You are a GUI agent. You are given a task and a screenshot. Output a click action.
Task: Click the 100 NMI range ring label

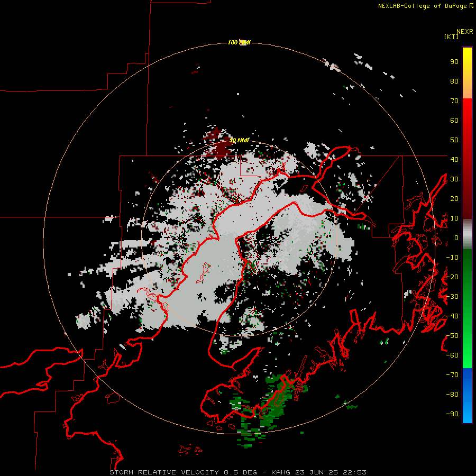click(239, 42)
